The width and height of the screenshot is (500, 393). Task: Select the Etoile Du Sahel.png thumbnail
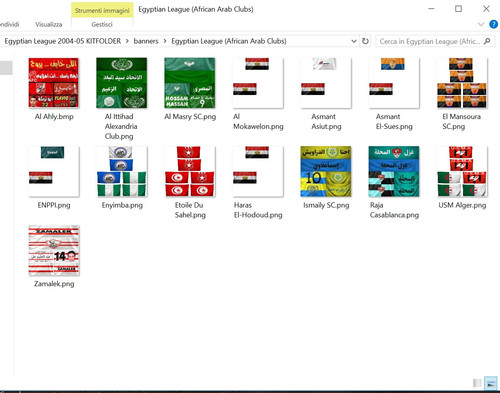(x=190, y=171)
